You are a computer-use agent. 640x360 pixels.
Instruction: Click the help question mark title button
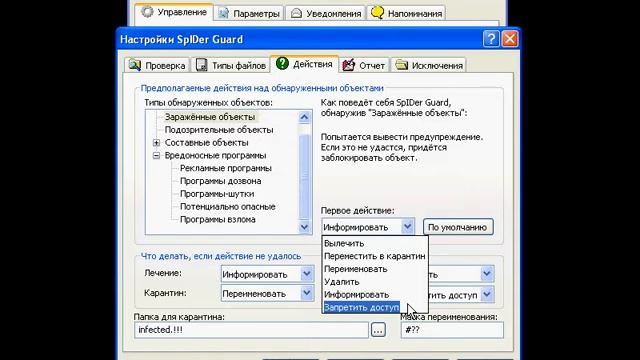pos(491,39)
